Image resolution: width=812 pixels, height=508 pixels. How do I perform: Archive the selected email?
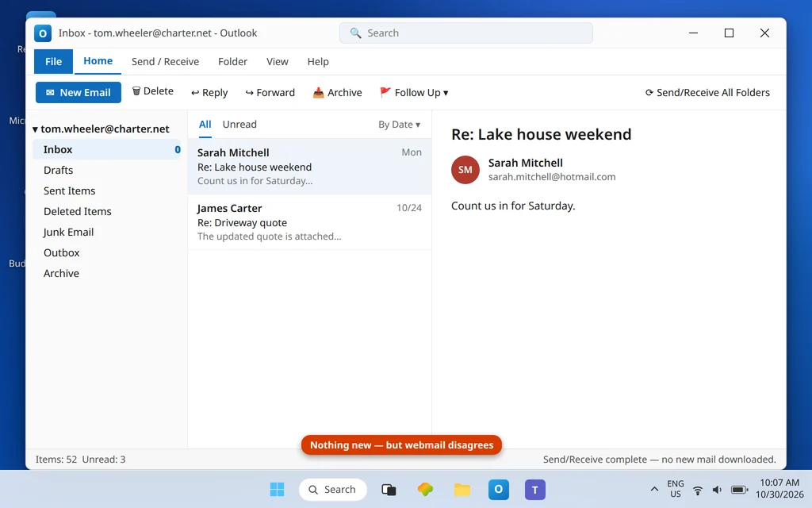(337, 92)
